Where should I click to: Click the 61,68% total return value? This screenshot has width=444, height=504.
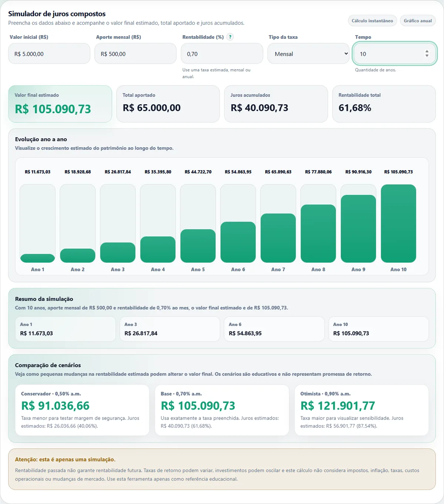(355, 108)
